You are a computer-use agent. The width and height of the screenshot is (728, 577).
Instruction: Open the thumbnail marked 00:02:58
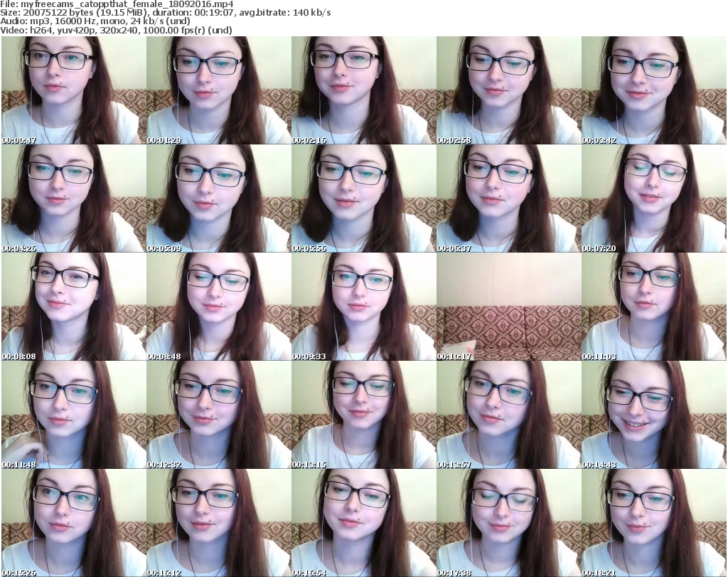coord(508,90)
